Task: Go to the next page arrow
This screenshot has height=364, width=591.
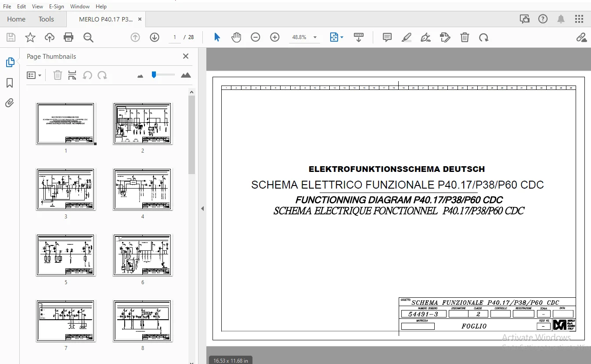Action: (154, 38)
